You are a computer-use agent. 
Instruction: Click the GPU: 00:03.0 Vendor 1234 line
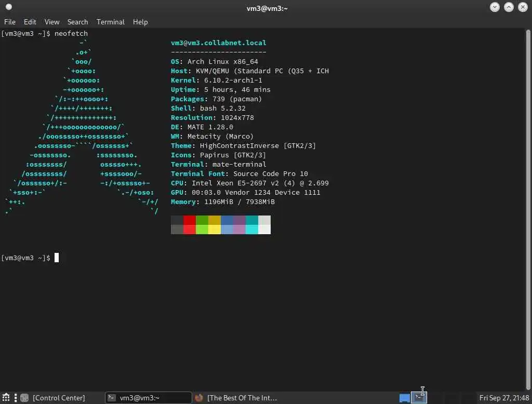(x=246, y=193)
